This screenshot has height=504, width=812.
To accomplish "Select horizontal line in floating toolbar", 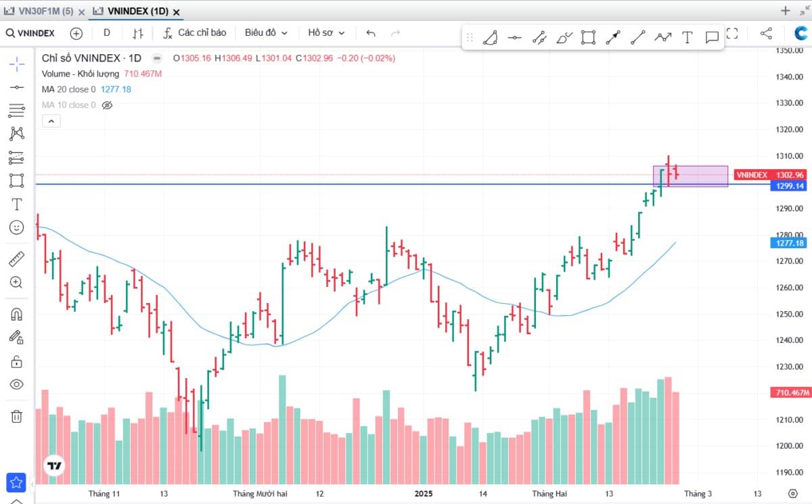I will 514,37.
